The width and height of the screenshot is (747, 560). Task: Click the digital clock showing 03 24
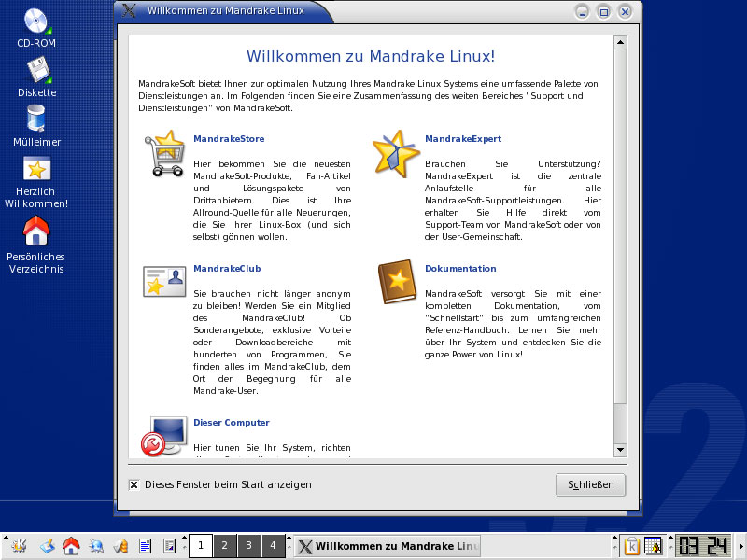[703, 546]
